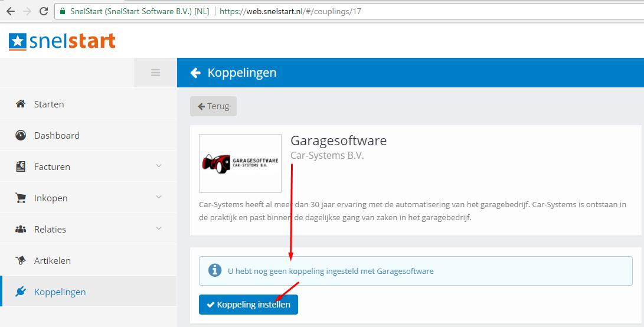Expand the Facturen submenu chevron
The image size is (644, 327).
pyautogui.click(x=159, y=166)
